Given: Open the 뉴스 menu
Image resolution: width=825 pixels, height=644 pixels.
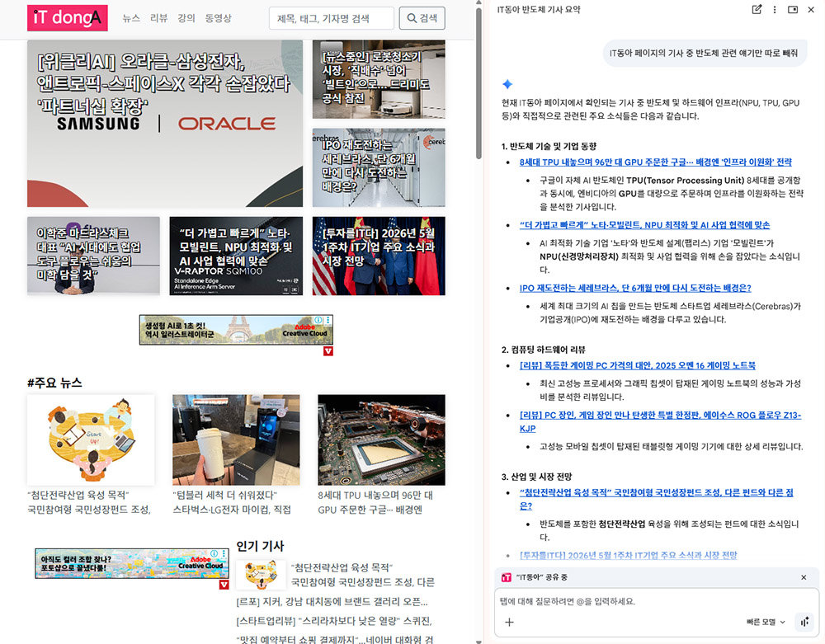Looking at the screenshot, I should [131, 18].
